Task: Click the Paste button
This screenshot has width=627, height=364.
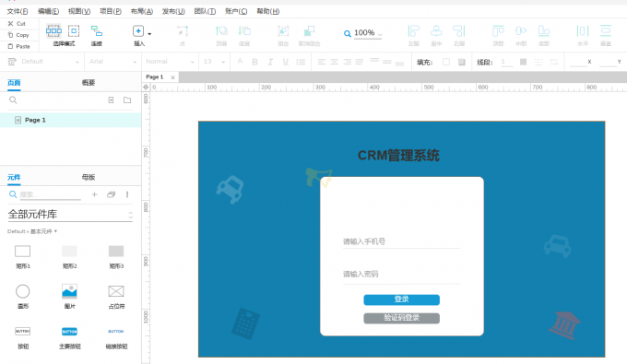Action: [x=19, y=46]
